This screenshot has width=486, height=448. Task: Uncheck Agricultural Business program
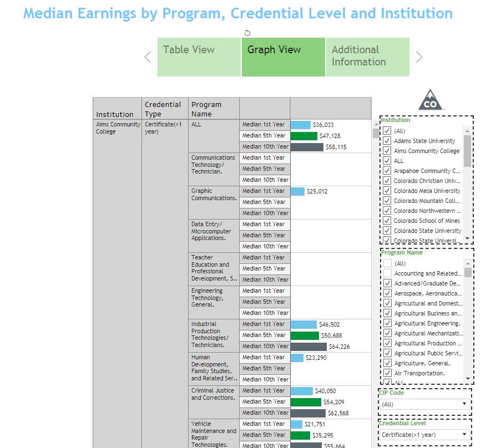click(387, 313)
